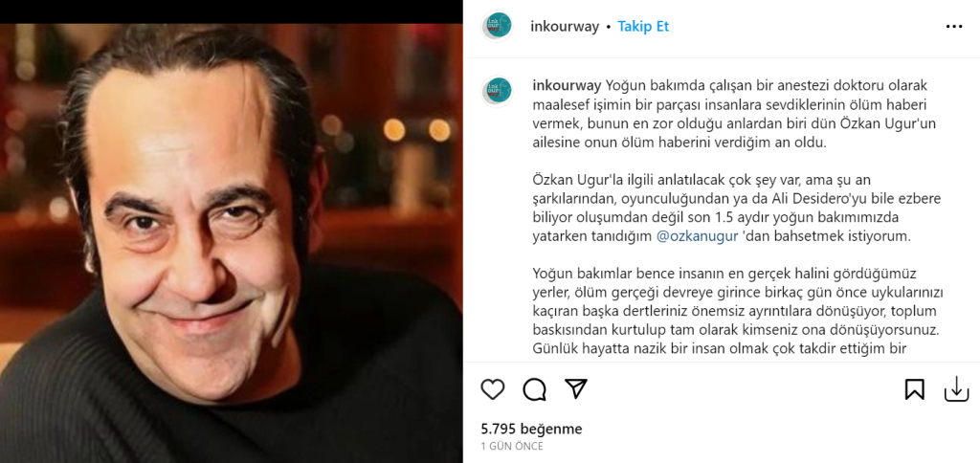Screen dimensions: 980x463
Task: Click the caption paragraph starting Yoğun bakımda çalışan
Action: click(735, 114)
